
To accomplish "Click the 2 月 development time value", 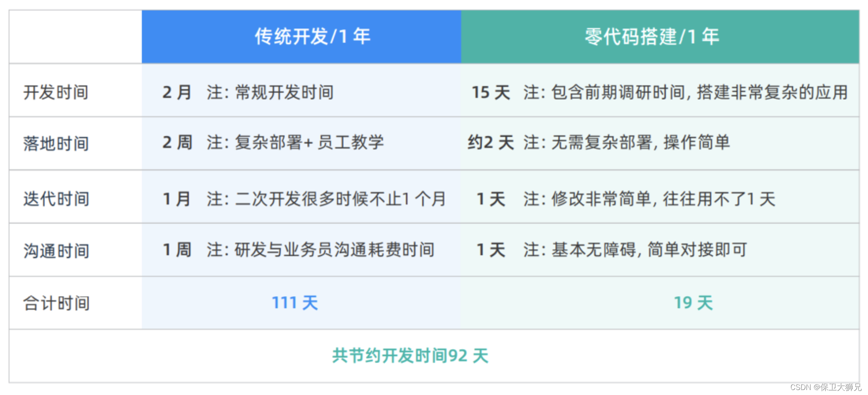I will [x=177, y=92].
